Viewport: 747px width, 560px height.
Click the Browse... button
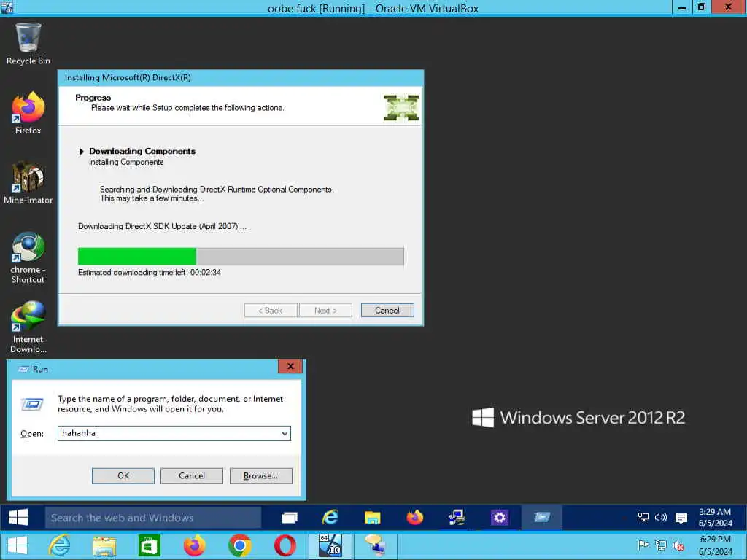pos(260,475)
